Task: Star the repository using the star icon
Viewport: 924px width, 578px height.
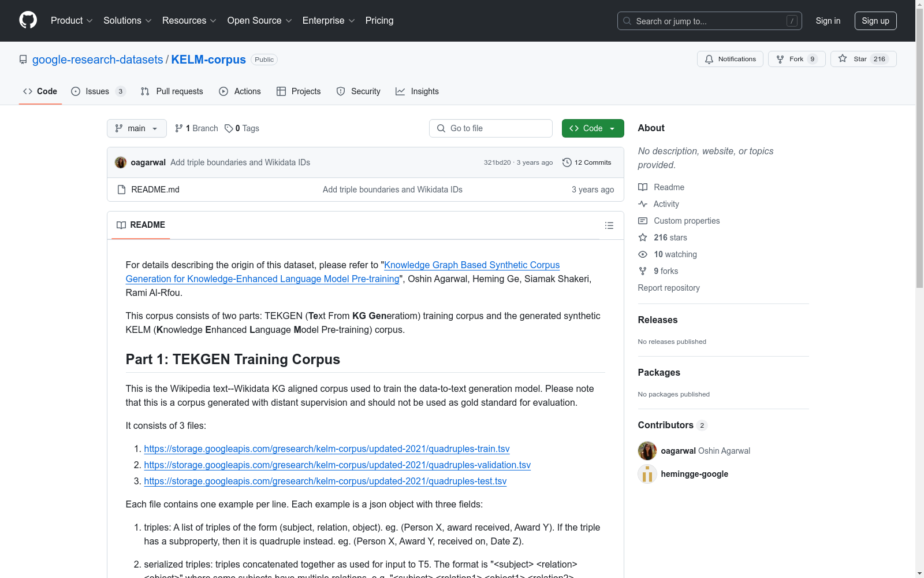Action: click(843, 58)
